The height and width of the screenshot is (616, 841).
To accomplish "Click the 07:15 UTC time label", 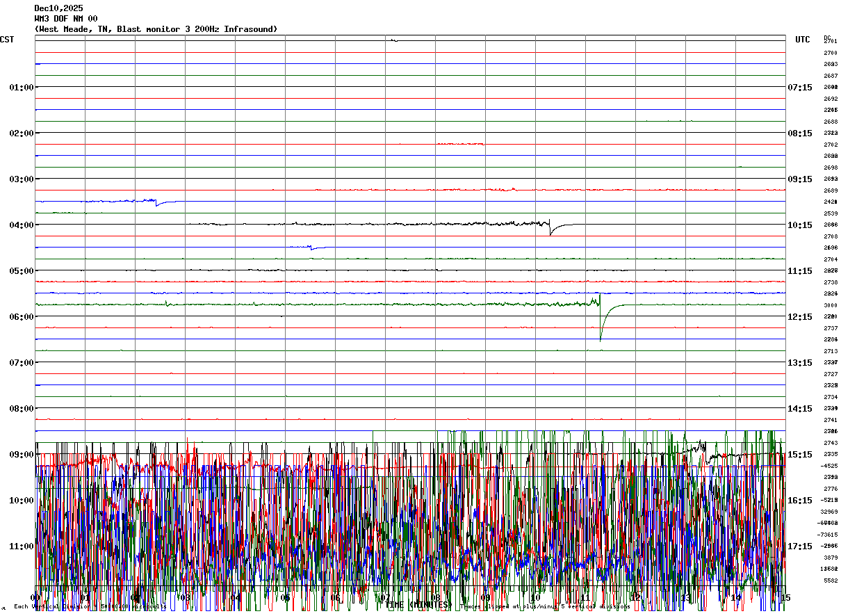I will click(x=799, y=87).
